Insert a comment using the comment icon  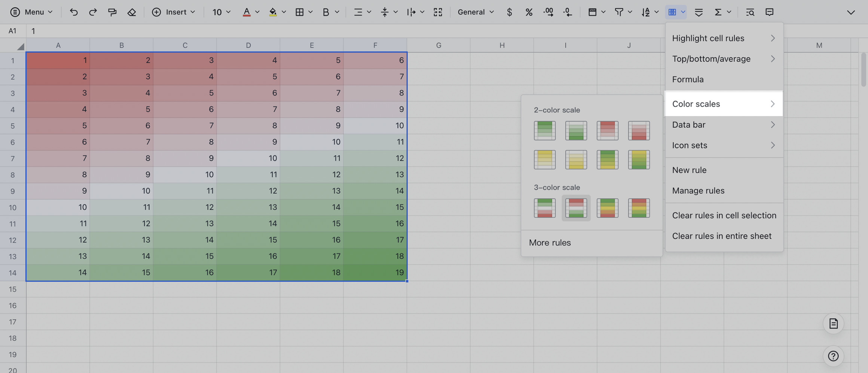(770, 12)
